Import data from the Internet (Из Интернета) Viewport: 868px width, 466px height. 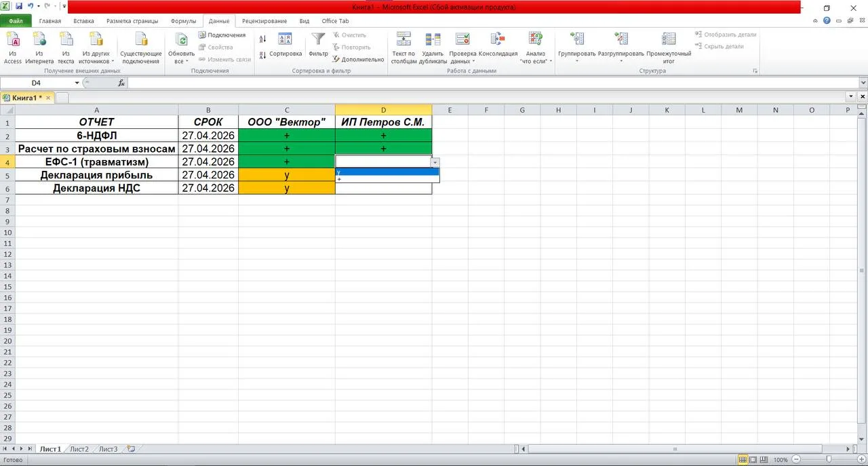click(39, 47)
